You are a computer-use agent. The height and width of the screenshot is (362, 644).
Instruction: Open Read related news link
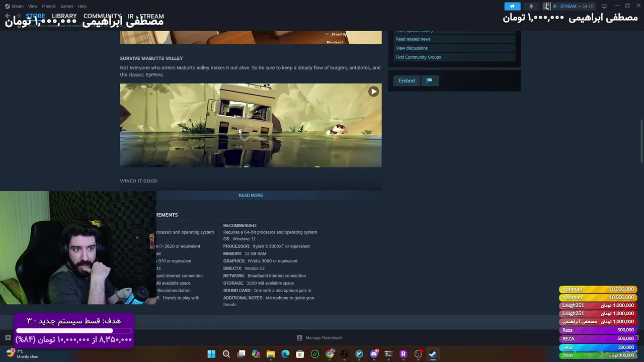413,39
